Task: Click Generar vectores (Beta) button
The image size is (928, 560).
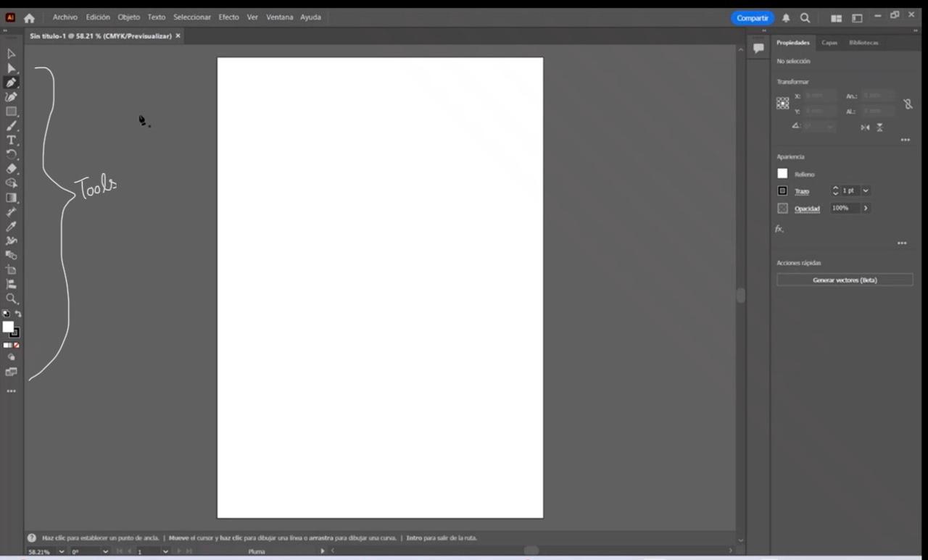Action: pyautogui.click(x=845, y=280)
